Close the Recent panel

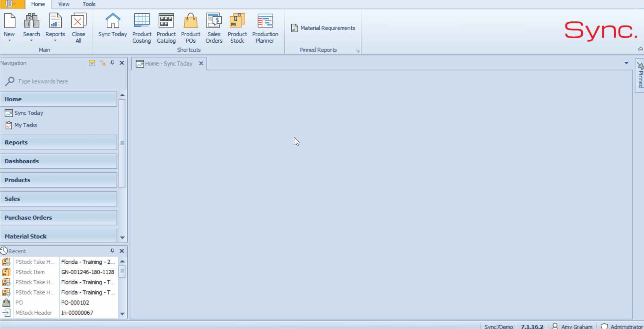[x=122, y=251]
